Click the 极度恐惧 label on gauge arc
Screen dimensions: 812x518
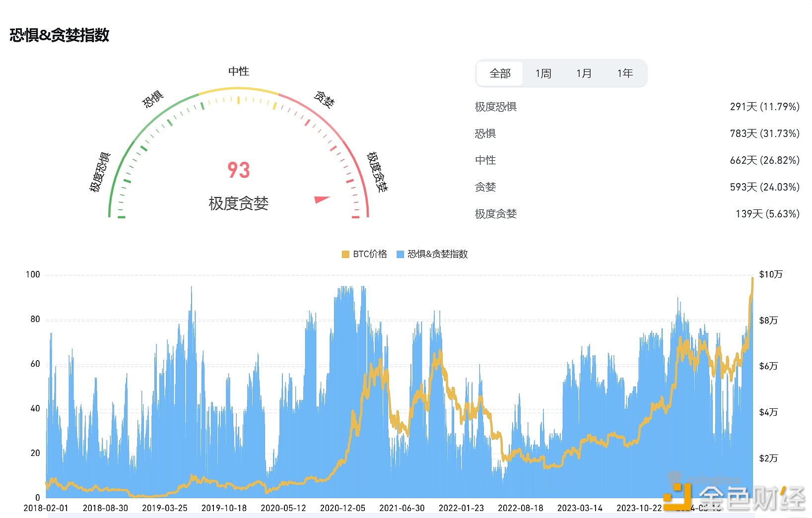coord(100,172)
